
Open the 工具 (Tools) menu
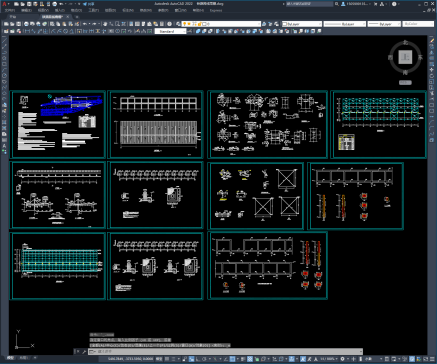click(93, 10)
